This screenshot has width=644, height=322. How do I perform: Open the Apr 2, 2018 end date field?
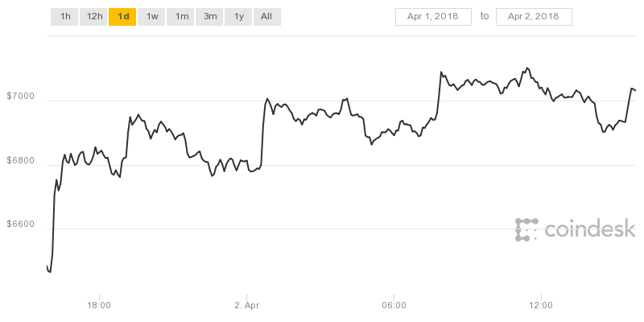[x=534, y=17]
